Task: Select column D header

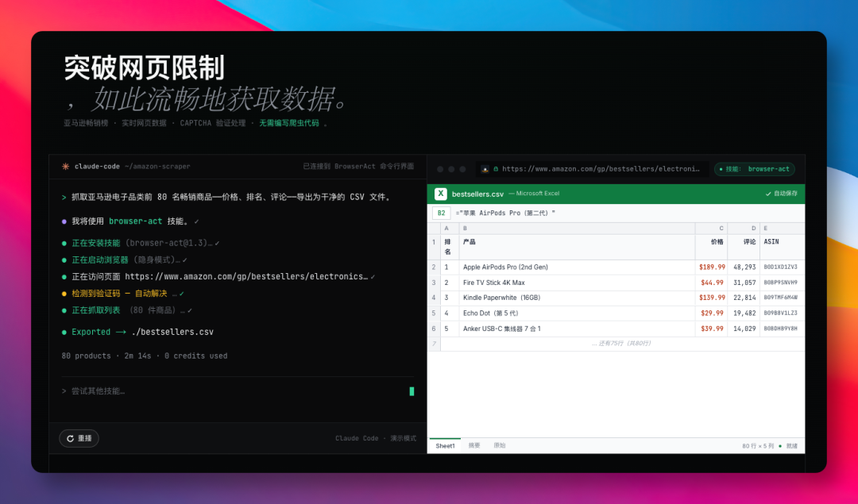Action: [x=744, y=229]
